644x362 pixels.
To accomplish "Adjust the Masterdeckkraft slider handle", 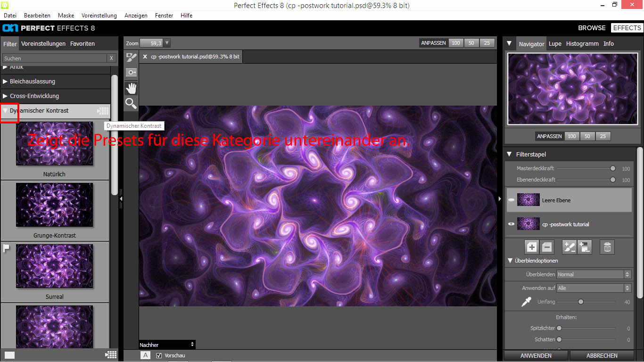I will coord(613,168).
